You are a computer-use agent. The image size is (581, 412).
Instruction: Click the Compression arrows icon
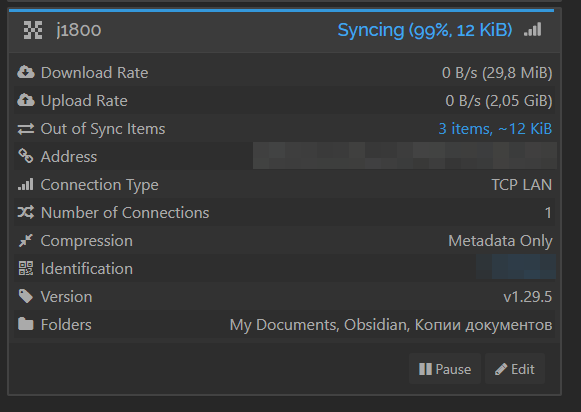tap(26, 240)
